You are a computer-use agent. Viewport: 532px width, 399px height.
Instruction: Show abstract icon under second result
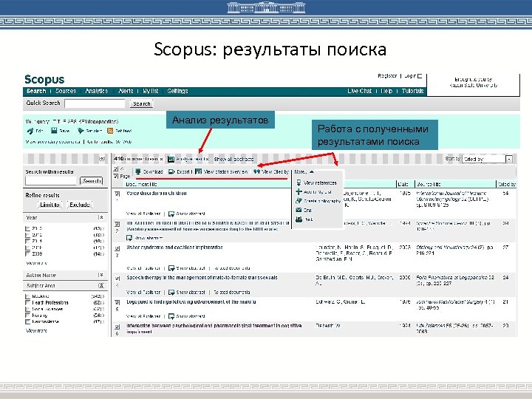coord(129,238)
